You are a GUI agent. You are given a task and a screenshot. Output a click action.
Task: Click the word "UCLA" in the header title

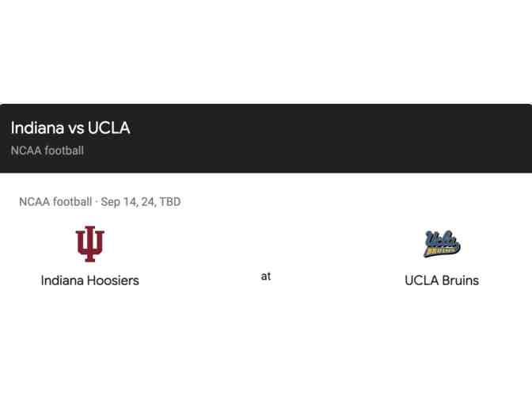point(109,128)
